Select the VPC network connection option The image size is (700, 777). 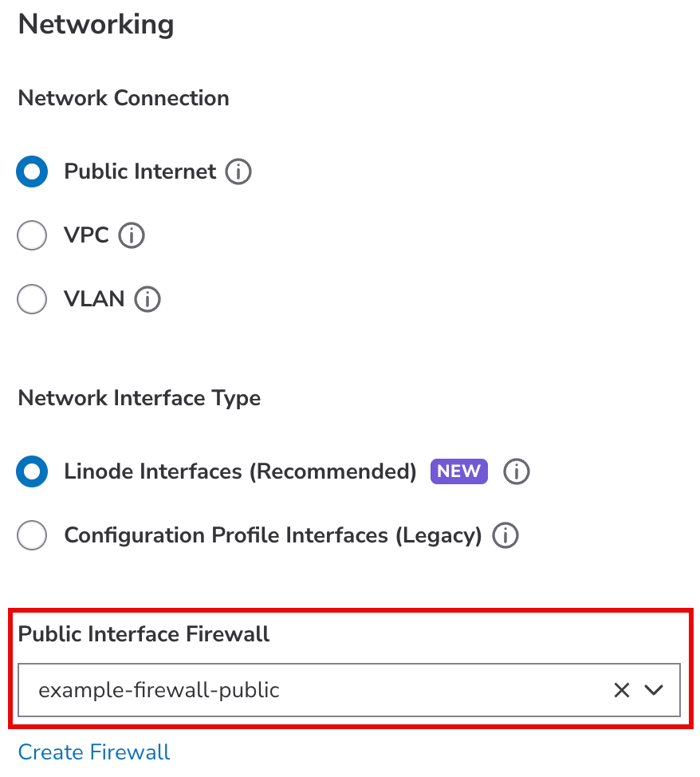32,235
